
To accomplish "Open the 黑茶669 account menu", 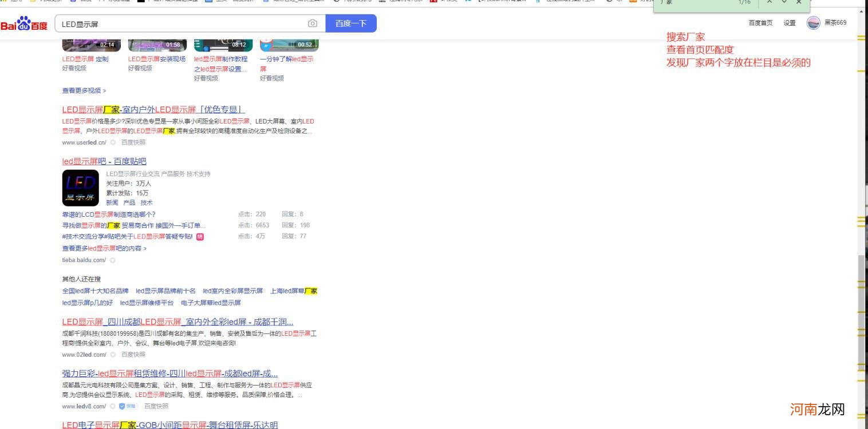I will (835, 23).
